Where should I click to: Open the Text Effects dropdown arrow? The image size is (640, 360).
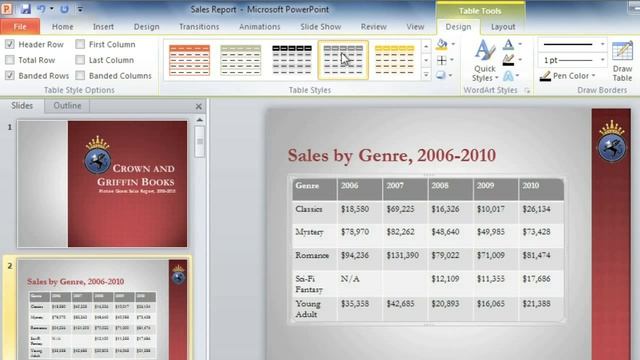pos(518,76)
